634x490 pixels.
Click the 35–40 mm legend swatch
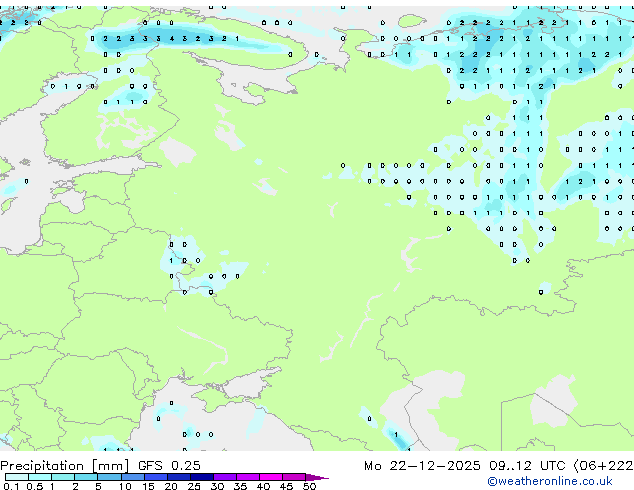248,477
